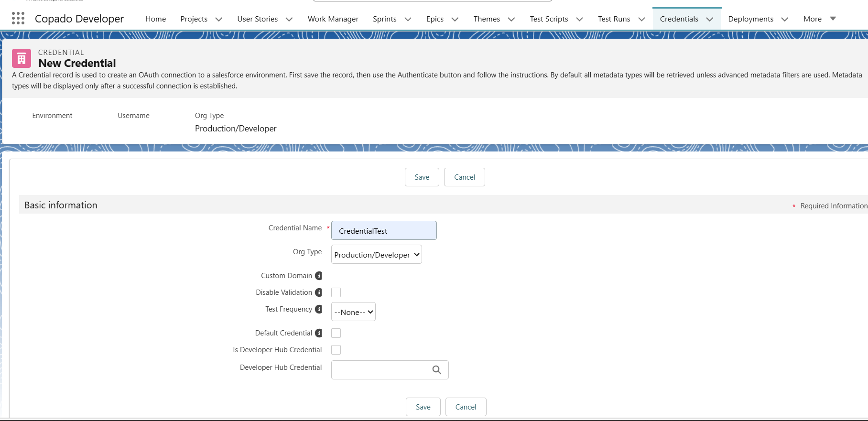This screenshot has height=421, width=868.
Task: Open the Test Frequency dropdown
Action: pyautogui.click(x=353, y=312)
